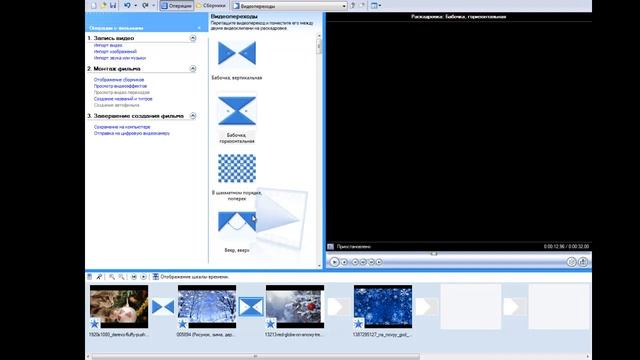
Task: Toggle the Сборники collections pane button
Action: pos(211,6)
